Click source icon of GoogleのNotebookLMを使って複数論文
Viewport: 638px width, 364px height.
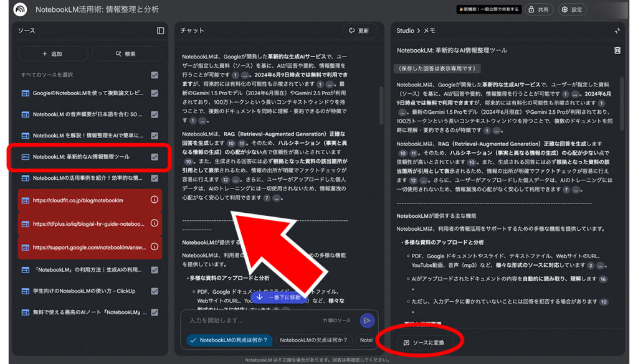coord(25,93)
